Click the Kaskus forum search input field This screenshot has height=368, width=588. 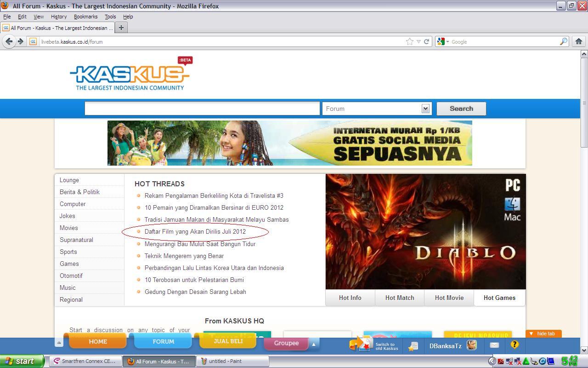[x=202, y=109]
